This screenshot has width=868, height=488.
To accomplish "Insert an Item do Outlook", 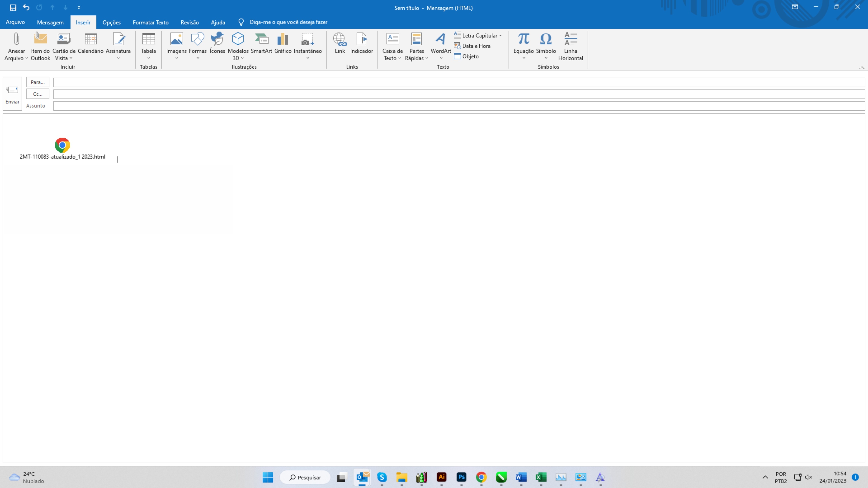I will pyautogui.click(x=40, y=47).
